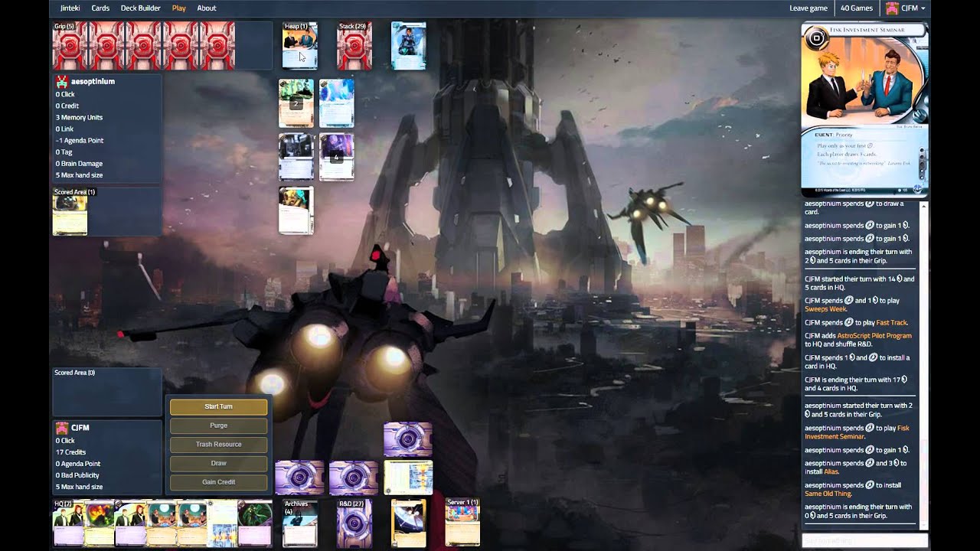Select the runner identity card beside the Stack
The width and height of the screenshot is (980, 551).
pyautogui.click(x=409, y=46)
